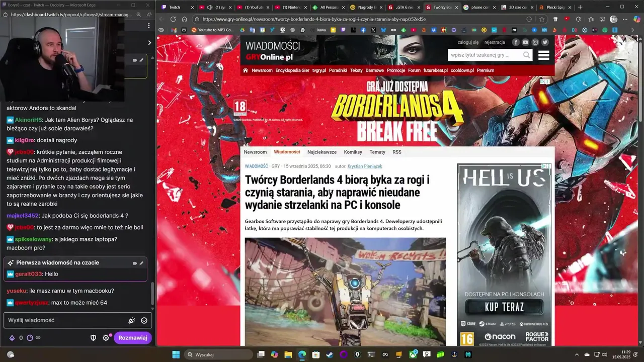Open Premium in the navigation bar
The width and height of the screenshot is (644, 362).
point(485,70)
